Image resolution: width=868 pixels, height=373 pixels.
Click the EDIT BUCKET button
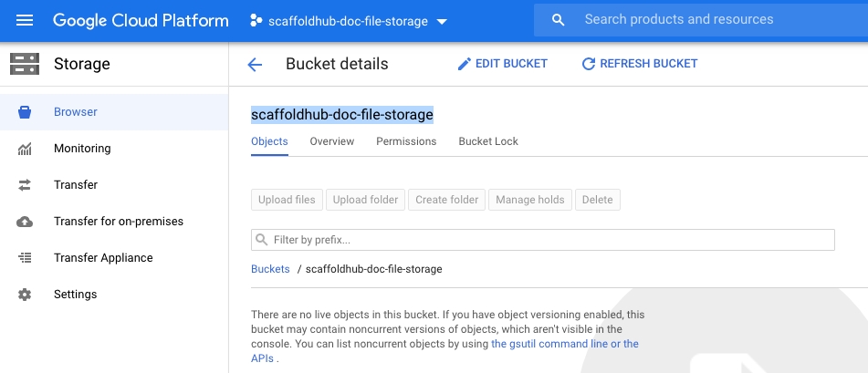pos(503,64)
